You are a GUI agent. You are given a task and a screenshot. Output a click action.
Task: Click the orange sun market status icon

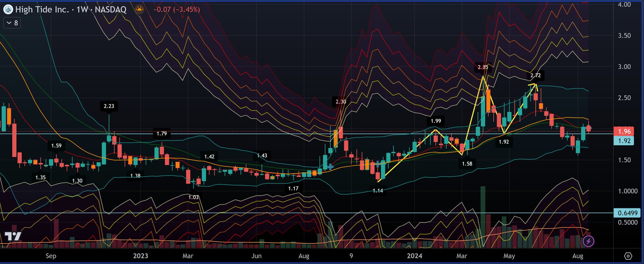tap(139, 9)
